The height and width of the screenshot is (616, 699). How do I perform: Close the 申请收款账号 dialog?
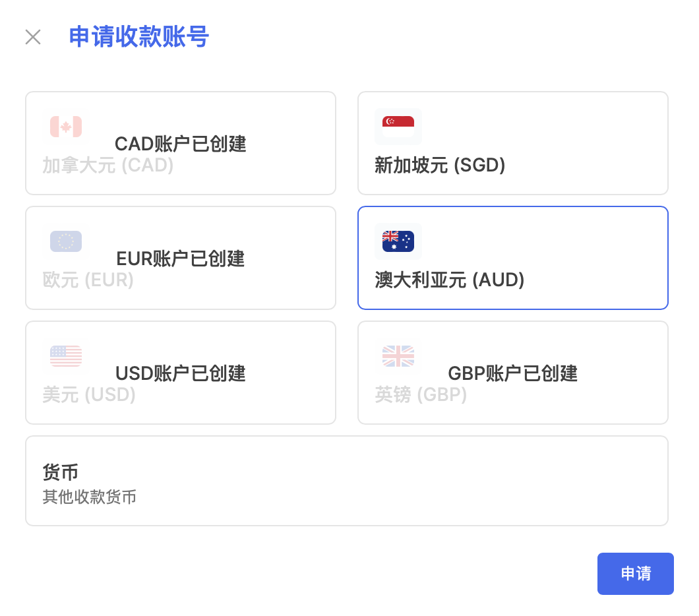point(33,37)
